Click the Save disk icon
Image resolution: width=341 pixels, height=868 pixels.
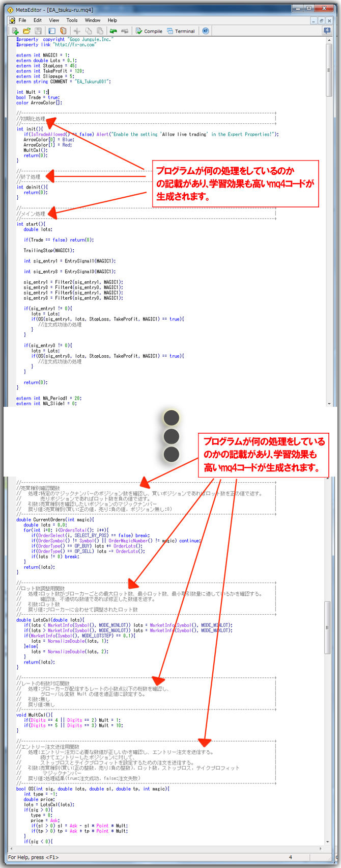[38, 31]
